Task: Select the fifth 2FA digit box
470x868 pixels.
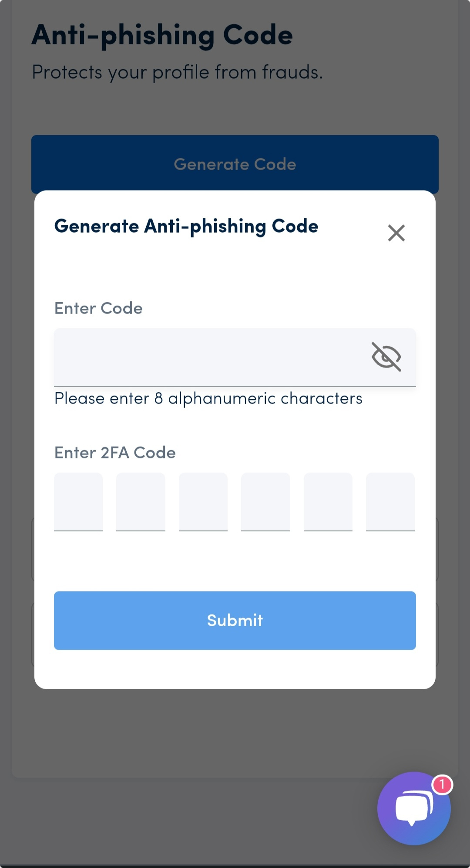Action: pyautogui.click(x=328, y=501)
